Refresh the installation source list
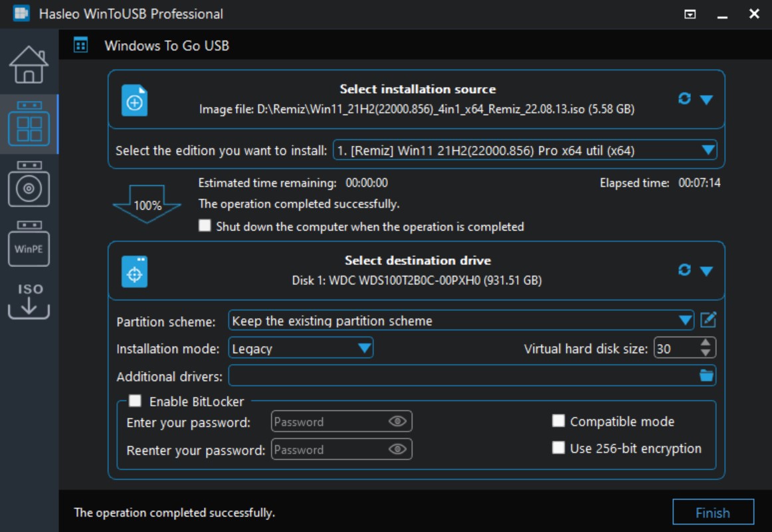 684,99
